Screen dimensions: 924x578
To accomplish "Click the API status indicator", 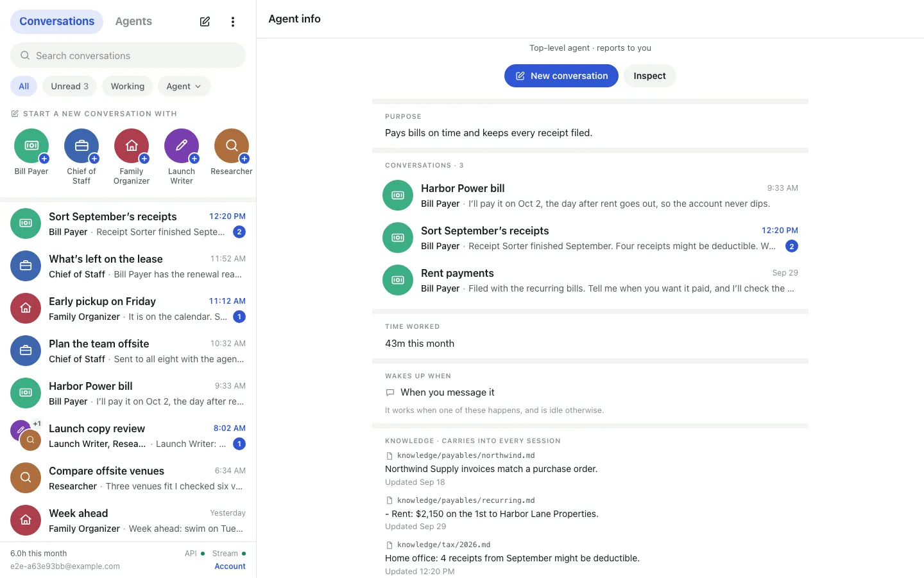I will pyautogui.click(x=195, y=554).
